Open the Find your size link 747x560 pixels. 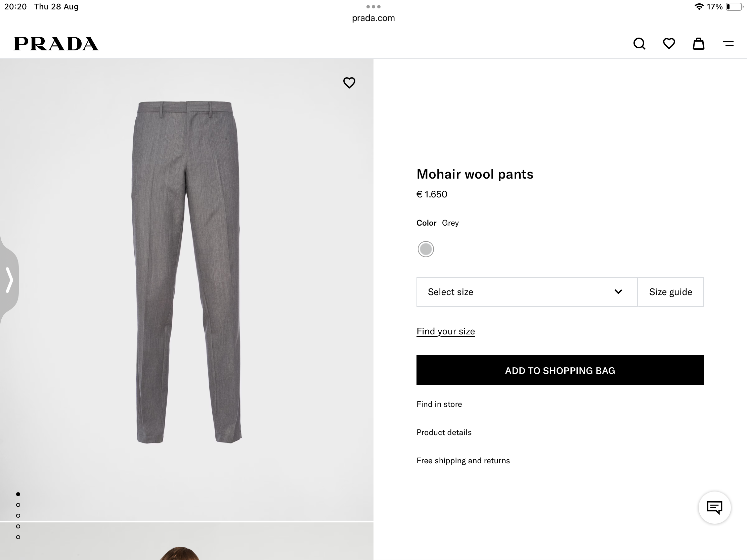(x=445, y=331)
